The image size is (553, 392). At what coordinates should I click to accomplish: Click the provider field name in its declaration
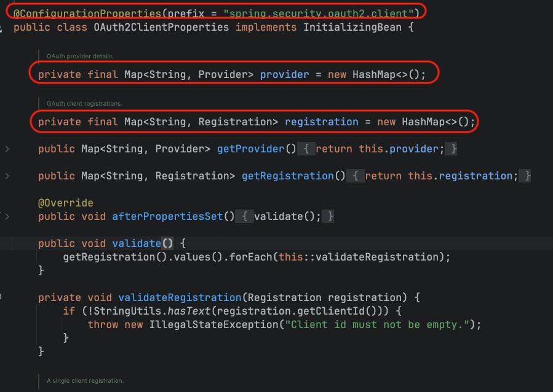[x=284, y=74]
